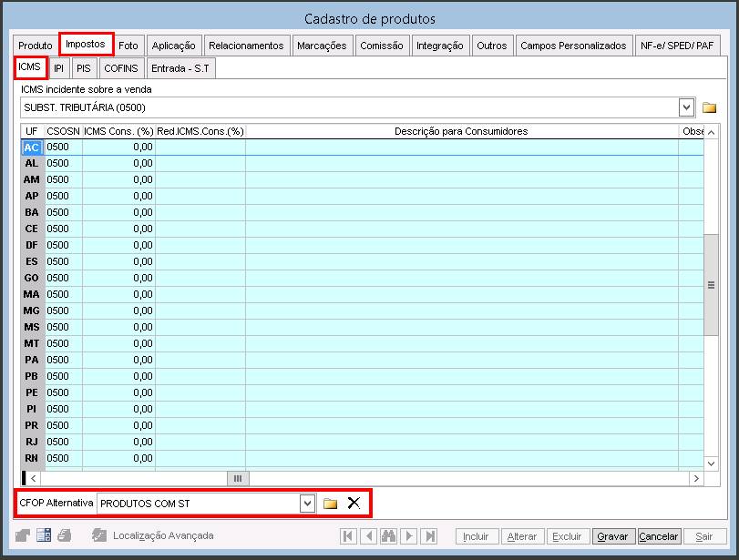Select the IPI sub-tab

tap(58, 68)
